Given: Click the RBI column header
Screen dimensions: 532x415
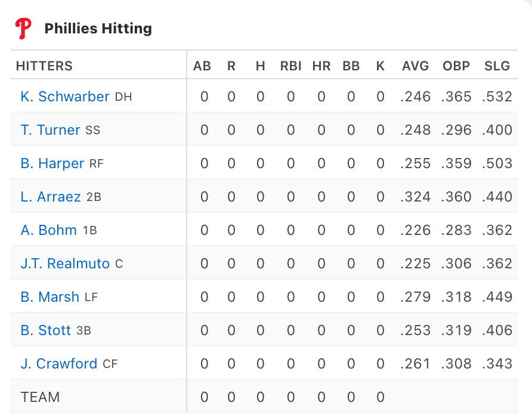Looking at the screenshot, I should [291, 66].
